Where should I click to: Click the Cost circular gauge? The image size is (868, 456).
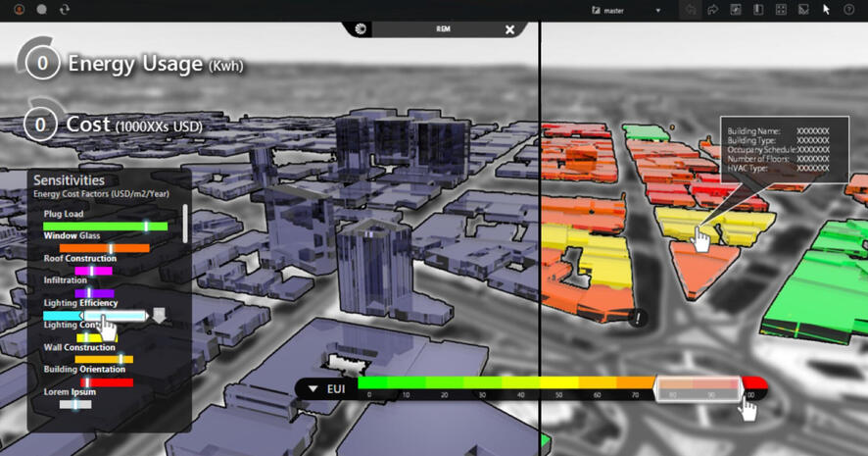(x=40, y=125)
